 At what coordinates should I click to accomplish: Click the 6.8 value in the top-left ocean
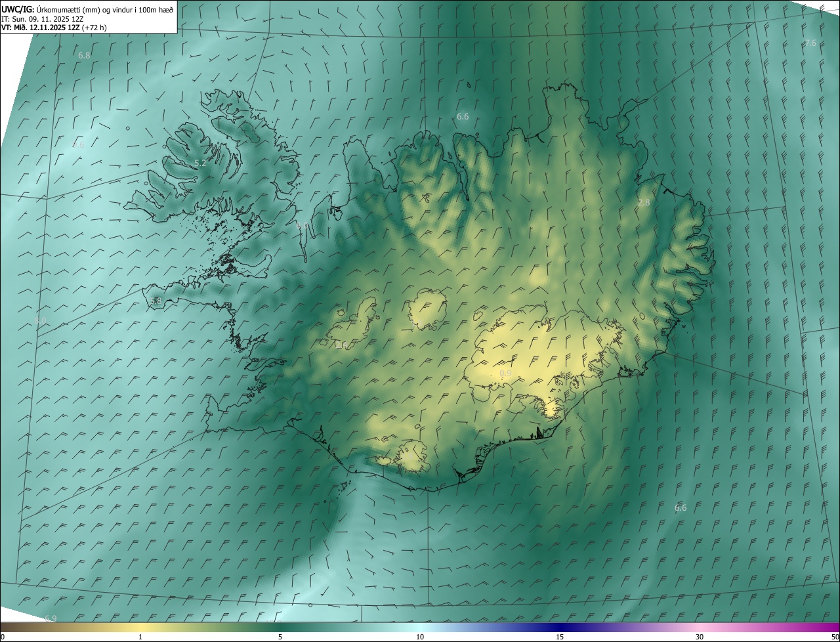[84, 56]
